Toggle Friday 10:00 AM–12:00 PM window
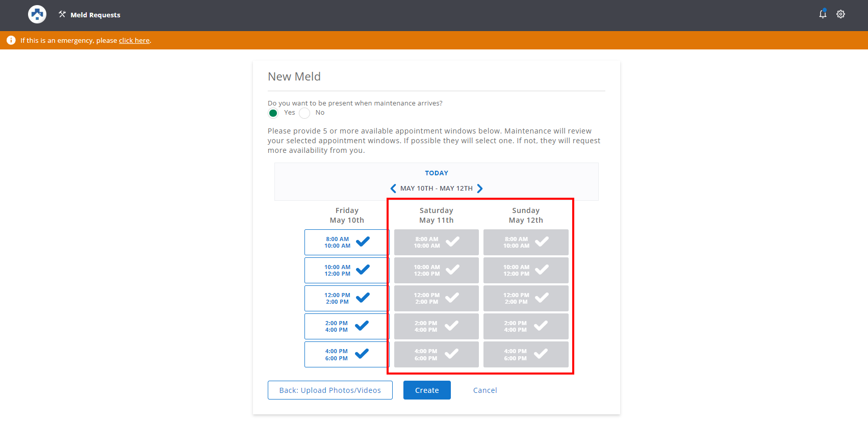The image size is (868, 425). click(346, 270)
